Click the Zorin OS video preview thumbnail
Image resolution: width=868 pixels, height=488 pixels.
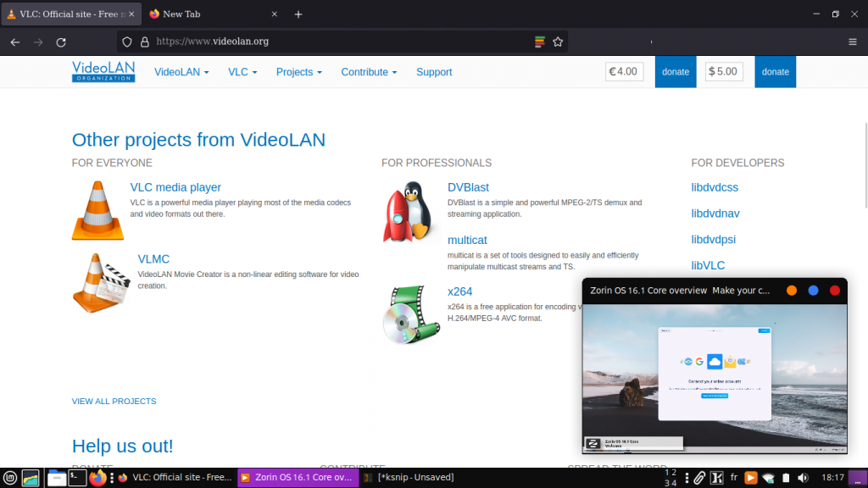pos(715,379)
